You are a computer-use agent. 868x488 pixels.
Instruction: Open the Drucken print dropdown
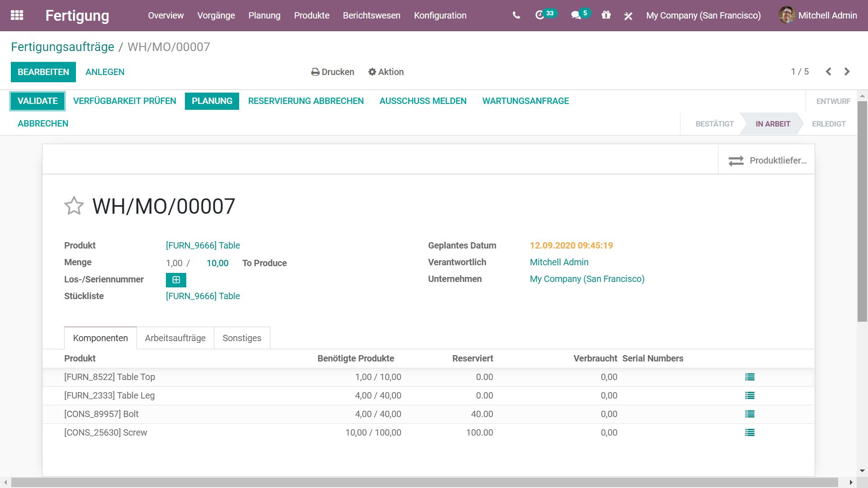pos(333,72)
